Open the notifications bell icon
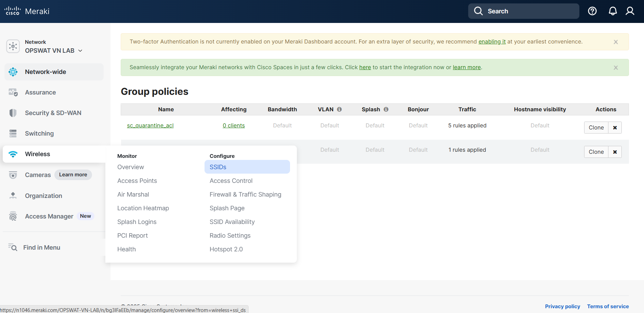This screenshot has height=313, width=644. [x=613, y=11]
